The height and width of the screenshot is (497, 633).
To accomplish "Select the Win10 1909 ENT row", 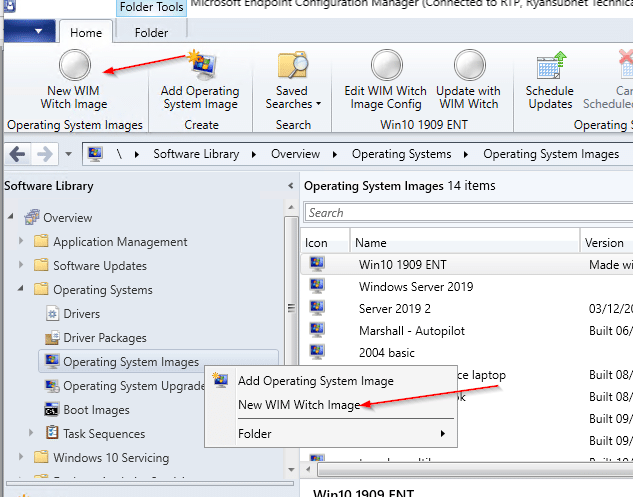I will pyautogui.click(x=467, y=264).
